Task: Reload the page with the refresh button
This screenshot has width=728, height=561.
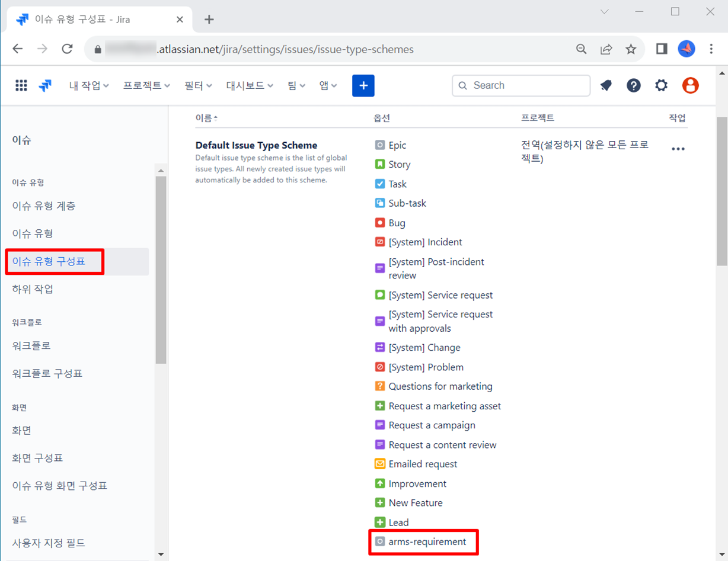Action: 67,49
